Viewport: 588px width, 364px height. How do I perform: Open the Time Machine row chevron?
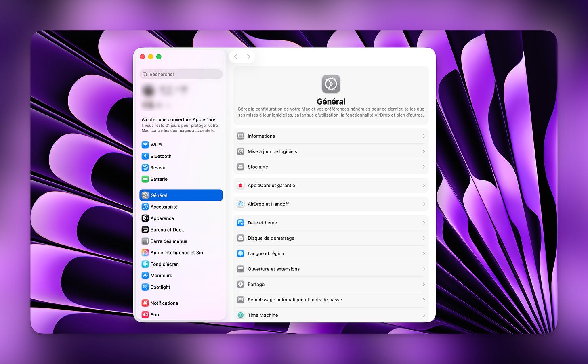(x=424, y=315)
